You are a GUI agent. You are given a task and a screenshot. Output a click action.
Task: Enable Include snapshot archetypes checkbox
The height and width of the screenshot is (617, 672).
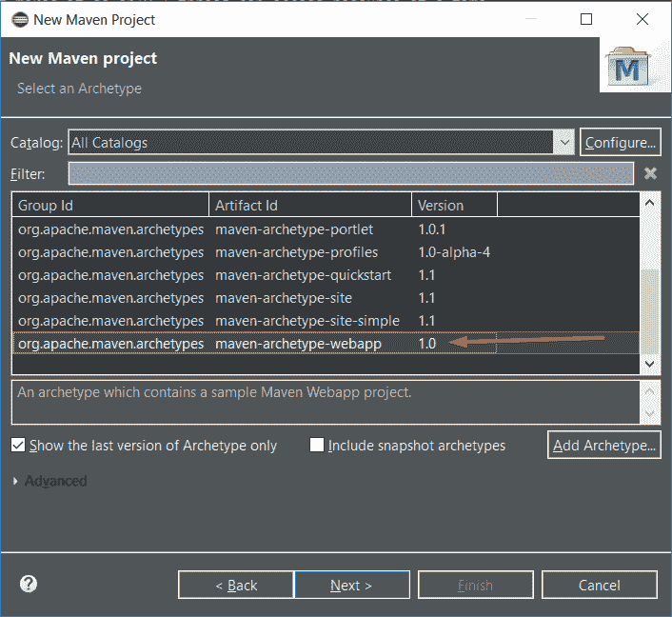tap(317, 445)
